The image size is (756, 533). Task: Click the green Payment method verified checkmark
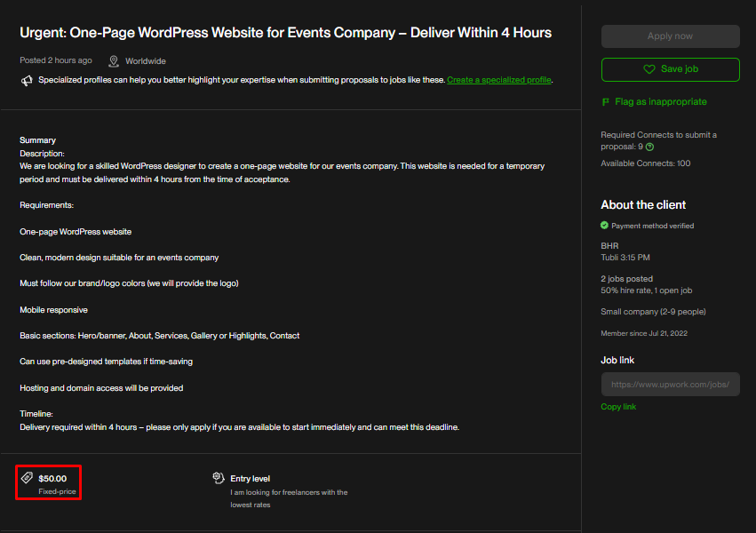point(605,225)
